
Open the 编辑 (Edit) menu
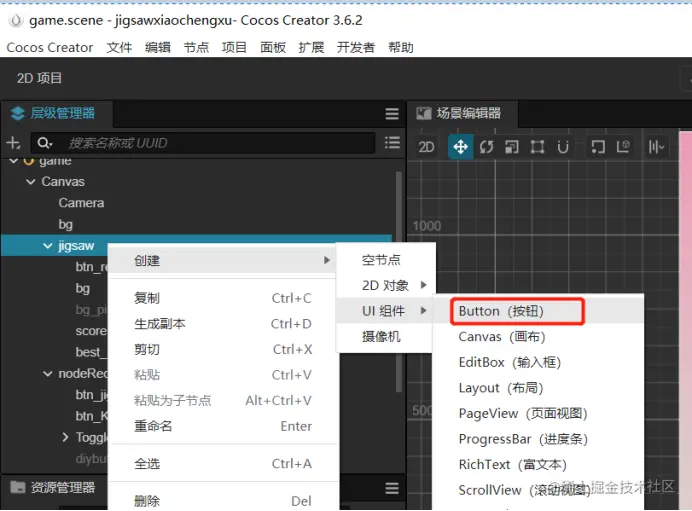point(158,47)
